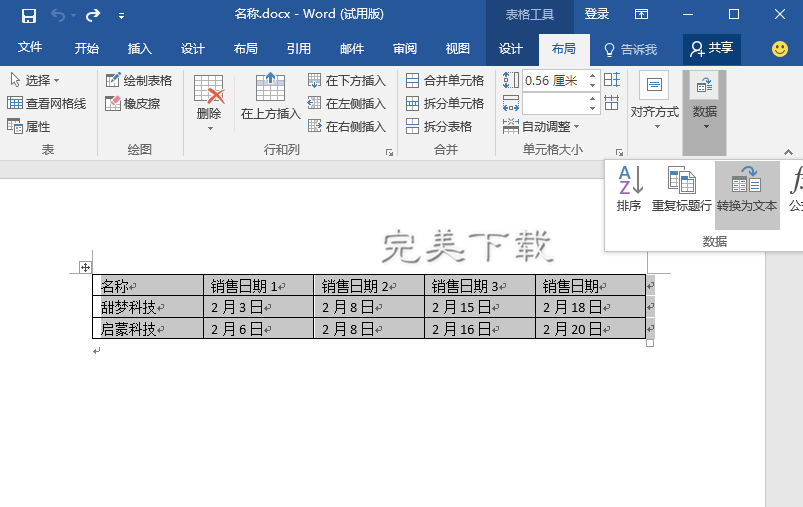Click the table cell 2月6日

tap(258, 328)
